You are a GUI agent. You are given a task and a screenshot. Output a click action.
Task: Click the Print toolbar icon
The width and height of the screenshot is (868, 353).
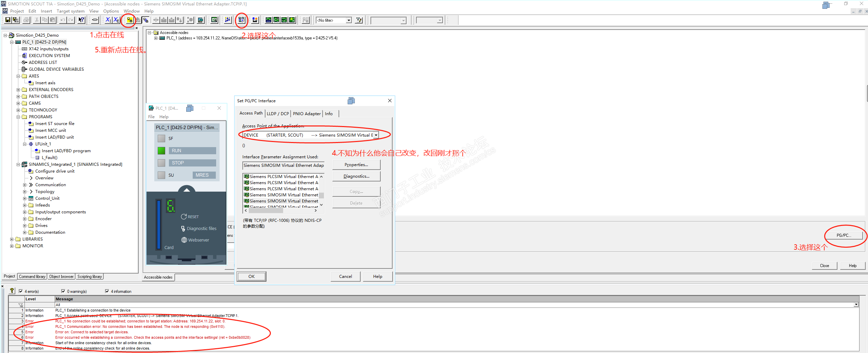pos(26,20)
